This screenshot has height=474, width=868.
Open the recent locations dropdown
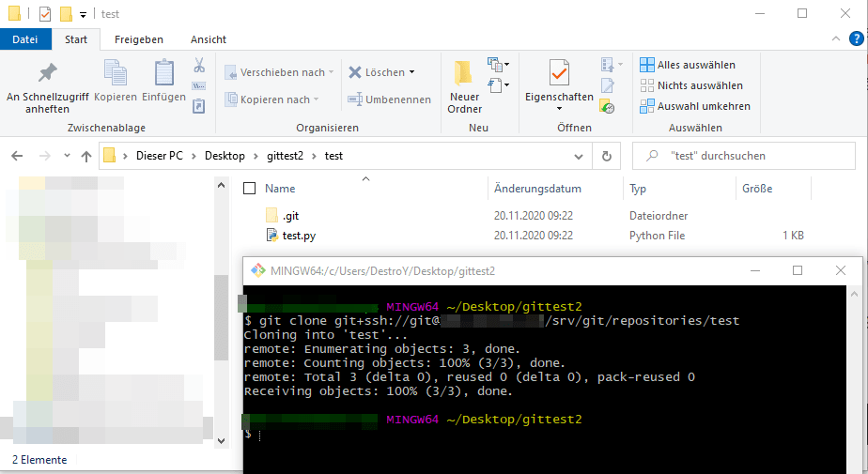[x=67, y=156]
